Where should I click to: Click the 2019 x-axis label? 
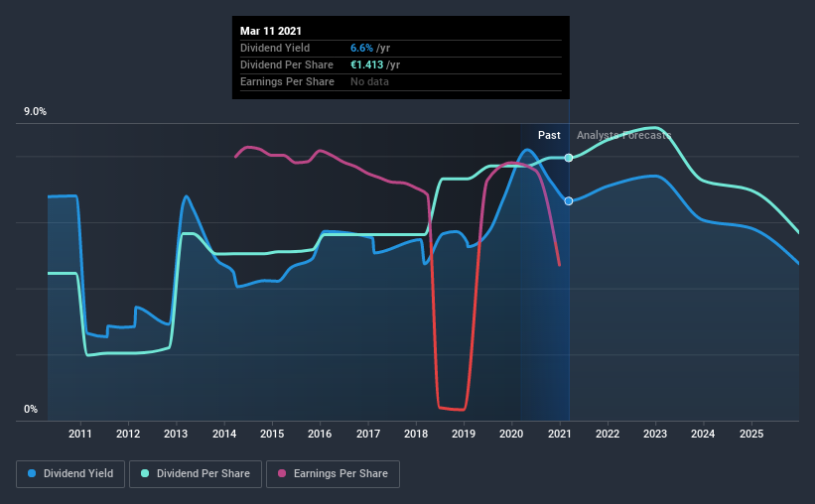(464, 434)
